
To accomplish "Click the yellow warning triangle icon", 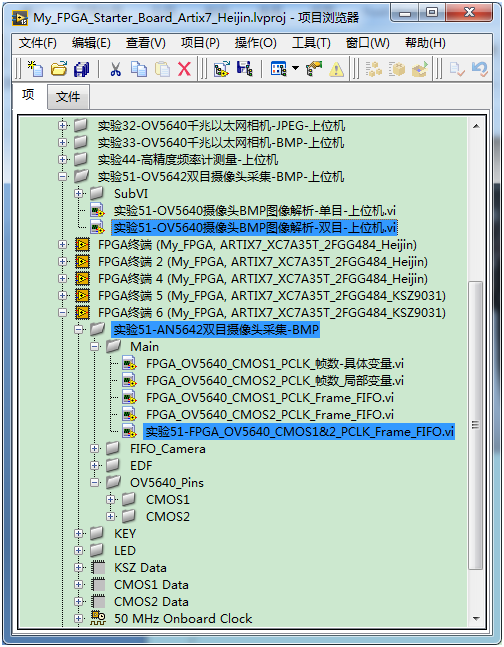I will point(336,69).
